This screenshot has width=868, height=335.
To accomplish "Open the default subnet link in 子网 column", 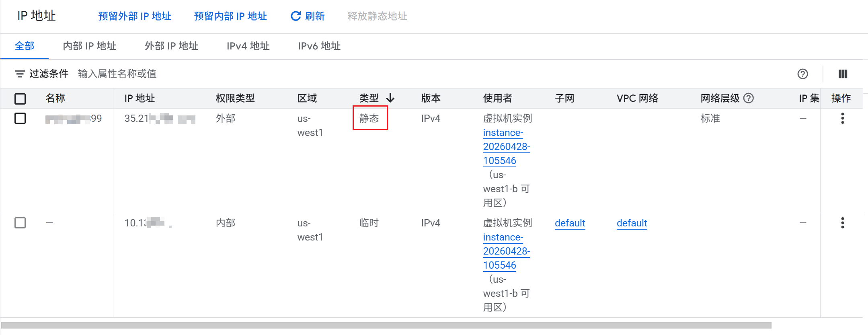I will tap(570, 223).
